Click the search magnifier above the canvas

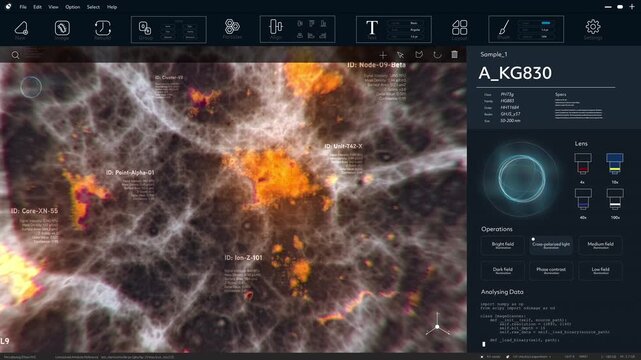15,55
